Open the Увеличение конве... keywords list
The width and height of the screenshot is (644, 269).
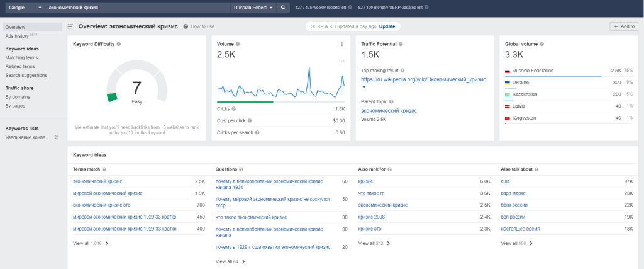[x=28, y=137]
